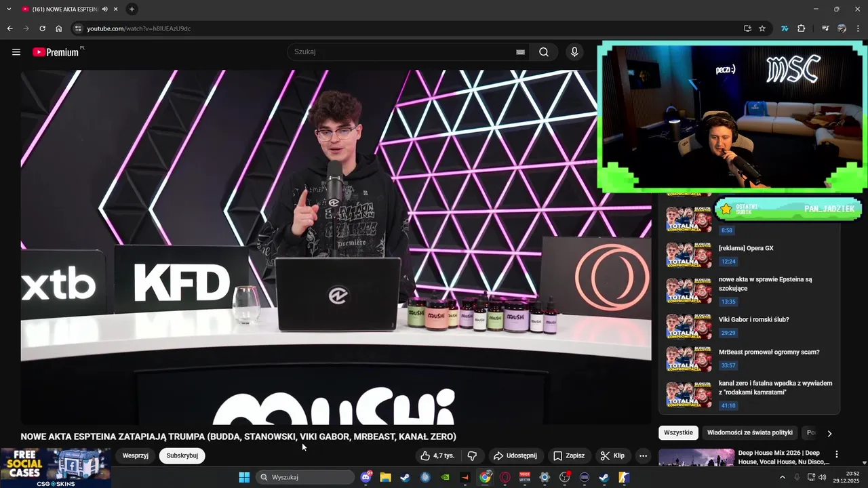Click the video title text

click(x=238, y=436)
